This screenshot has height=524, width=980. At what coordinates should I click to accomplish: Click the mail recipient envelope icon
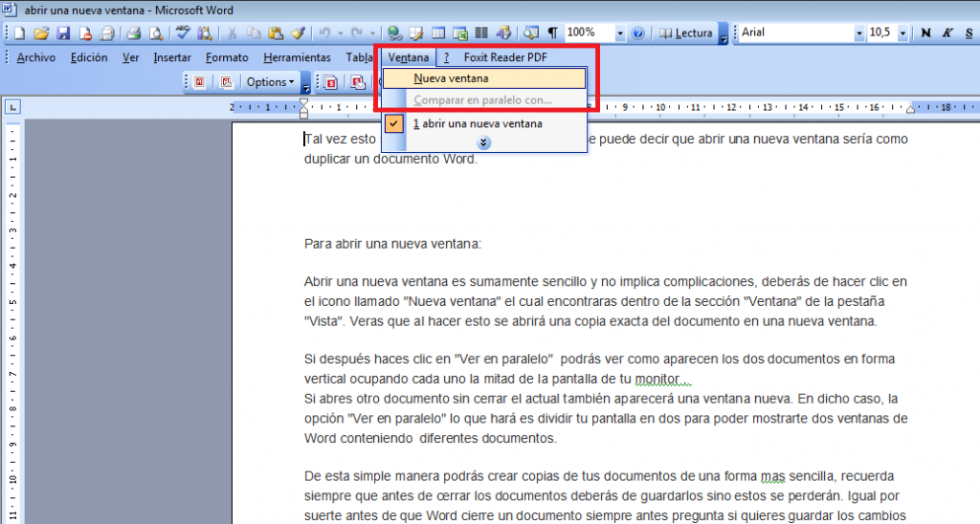click(x=107, y=33)
